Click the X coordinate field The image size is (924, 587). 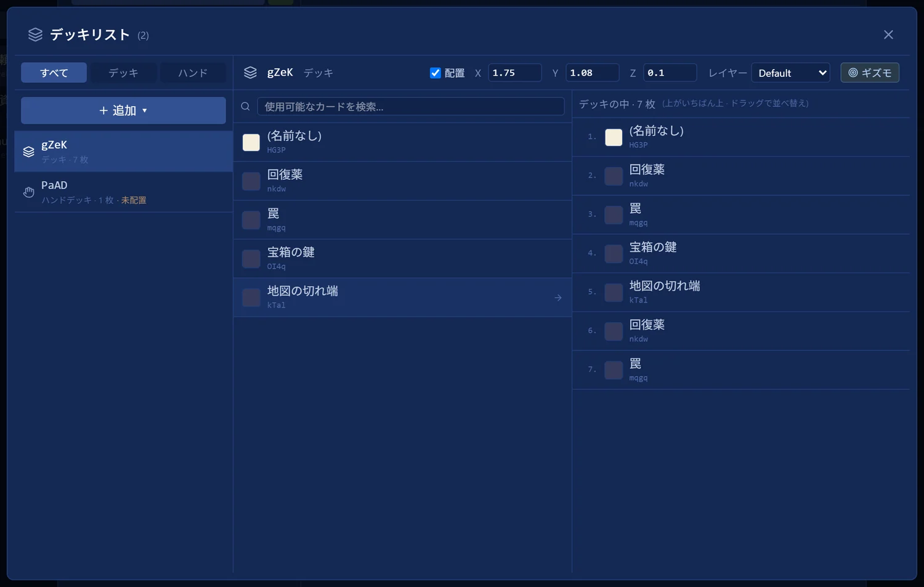515,73
